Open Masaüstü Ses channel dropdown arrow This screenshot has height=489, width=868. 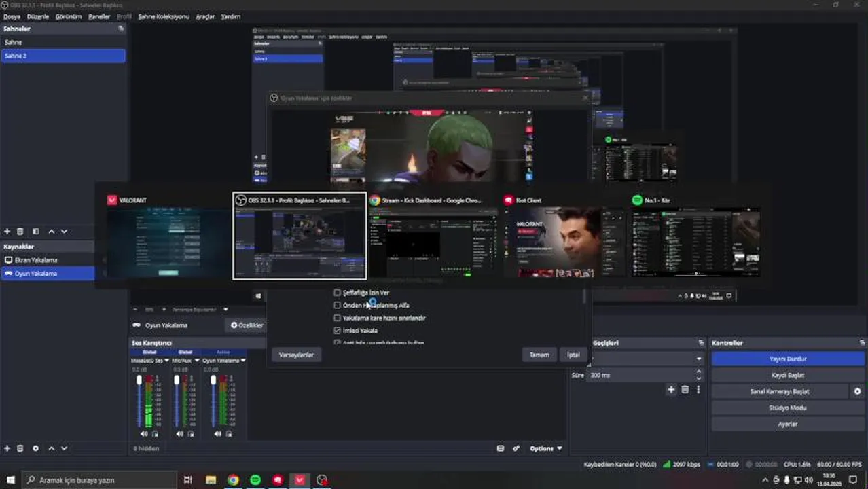click(166, 361)
